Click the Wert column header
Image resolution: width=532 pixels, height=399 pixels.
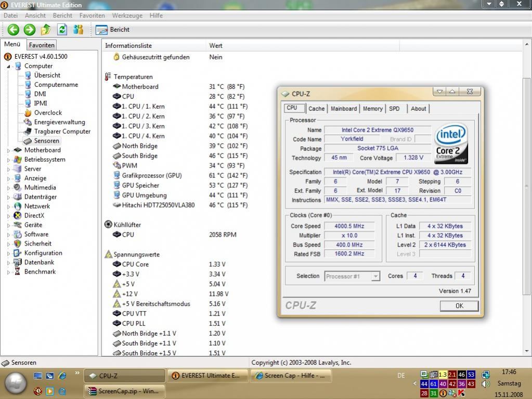pos(303,45)
